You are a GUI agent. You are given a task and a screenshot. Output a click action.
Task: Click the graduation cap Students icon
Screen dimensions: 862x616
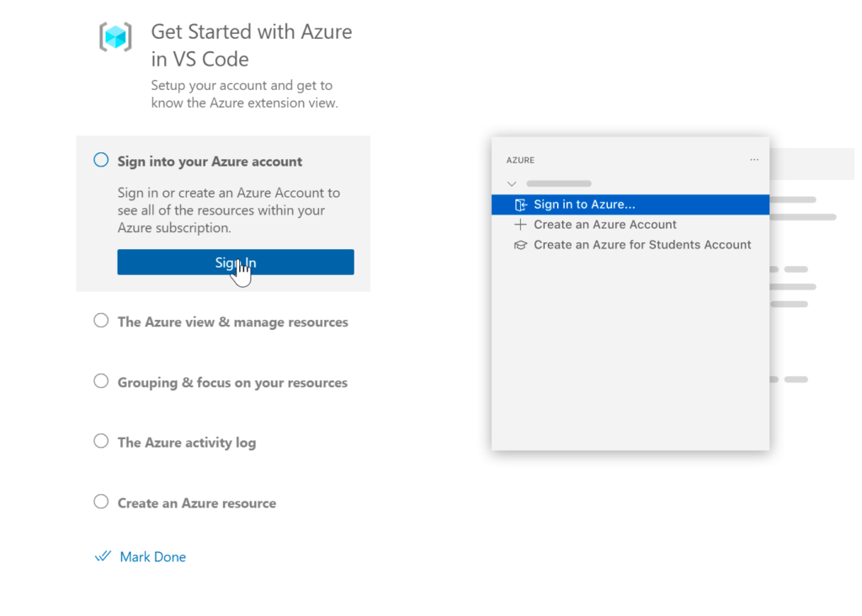(x=520, y=245)
